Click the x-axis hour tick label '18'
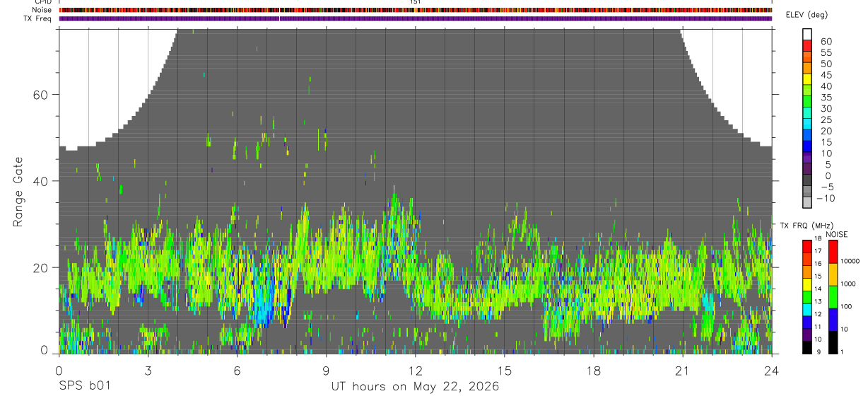Image resolution: width=868 pixels, height=401 pixels. point(594,370)
